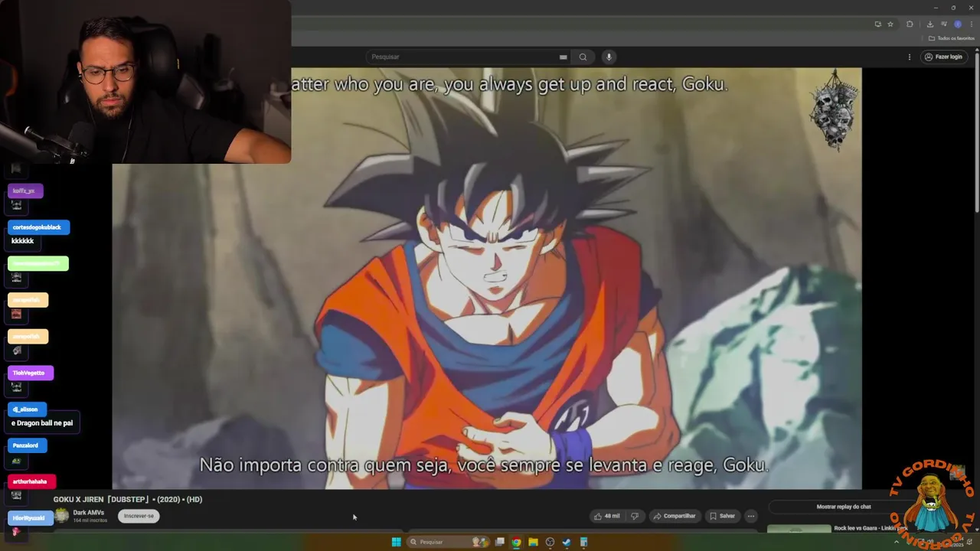Click the Rock lee vs Gaara video title
The image size is (980, 551).
(871, 528)
